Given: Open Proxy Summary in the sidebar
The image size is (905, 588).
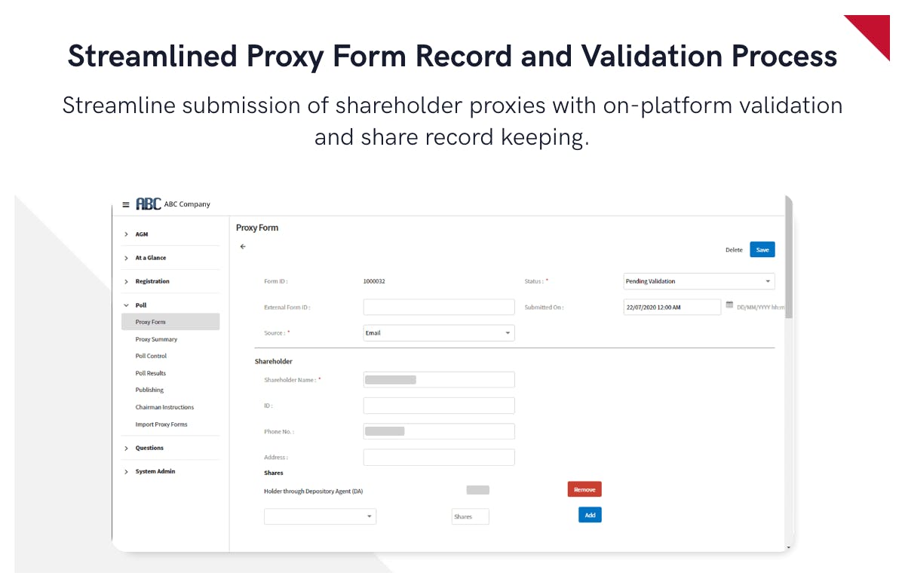Looking at the screenshot, I should (156, 339).
